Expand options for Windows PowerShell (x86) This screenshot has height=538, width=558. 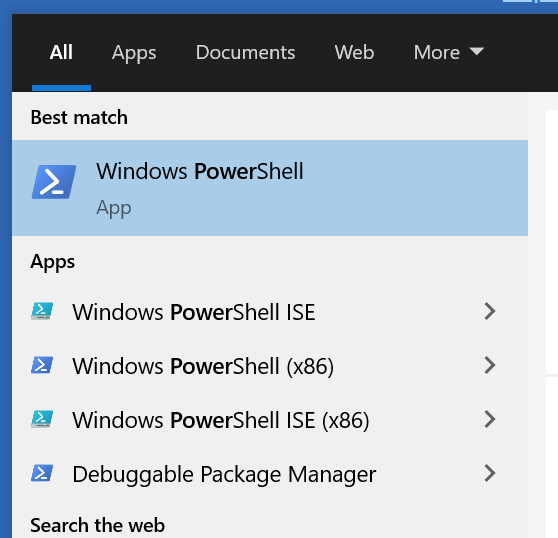click(490, 365)
